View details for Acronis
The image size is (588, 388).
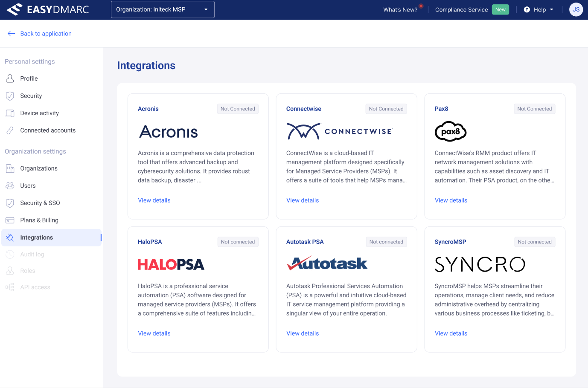click(x=154, y=200)
